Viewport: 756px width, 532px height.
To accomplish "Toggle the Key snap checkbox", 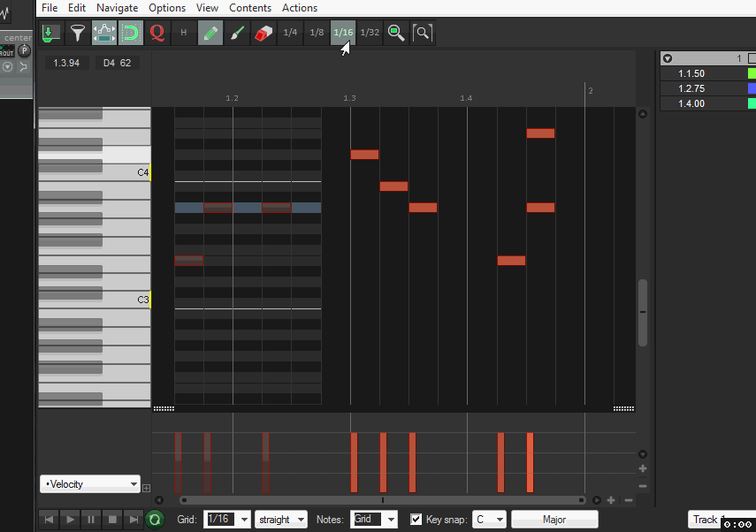I will click(x=416, y=519).
